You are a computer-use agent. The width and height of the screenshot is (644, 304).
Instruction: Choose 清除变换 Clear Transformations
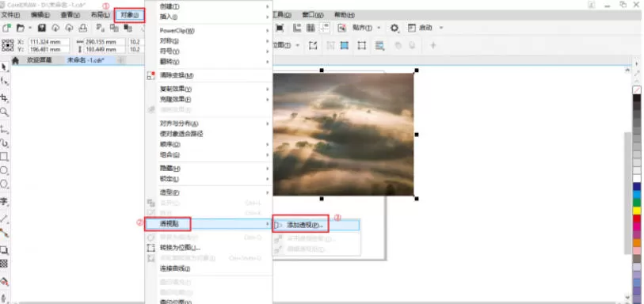[x=209, y=75]
